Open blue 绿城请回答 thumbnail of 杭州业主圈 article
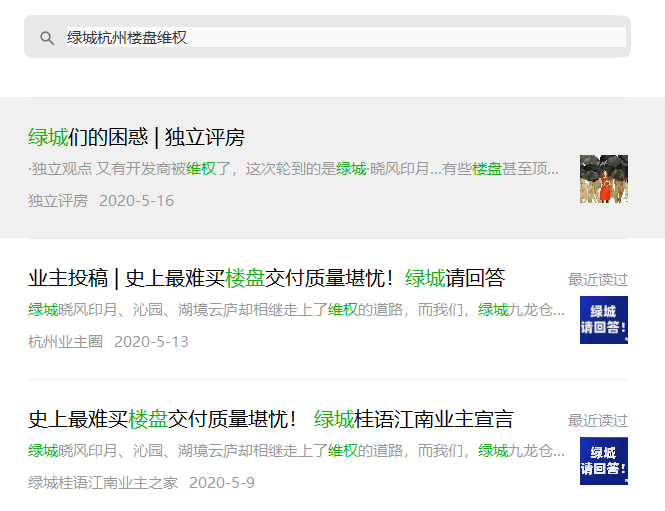The image size is (665, 511). point(604,320)
